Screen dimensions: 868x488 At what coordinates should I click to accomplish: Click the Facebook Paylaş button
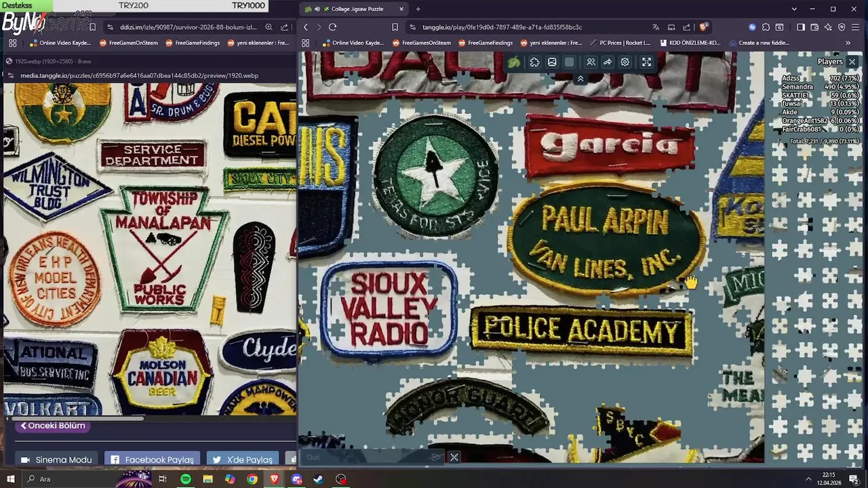tap(152, 460)
